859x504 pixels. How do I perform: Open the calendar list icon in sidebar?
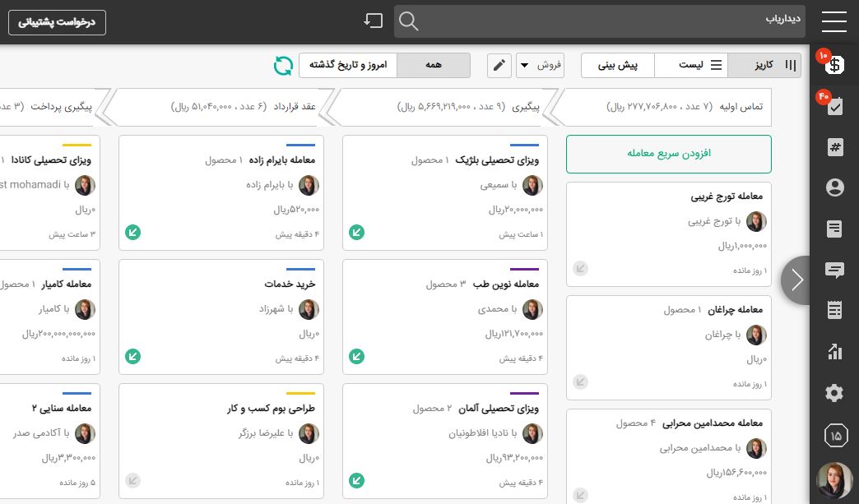(834, 310)
